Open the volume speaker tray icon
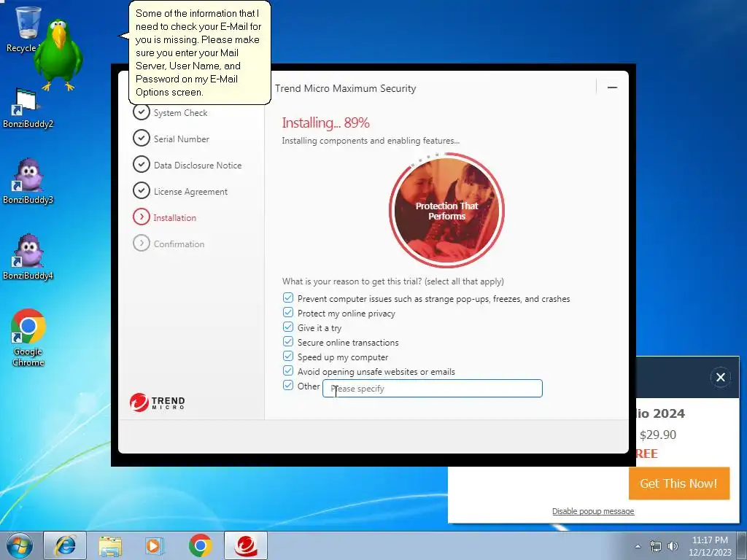The width and height of the screenshot is (747, 560). tap(673, 546)
